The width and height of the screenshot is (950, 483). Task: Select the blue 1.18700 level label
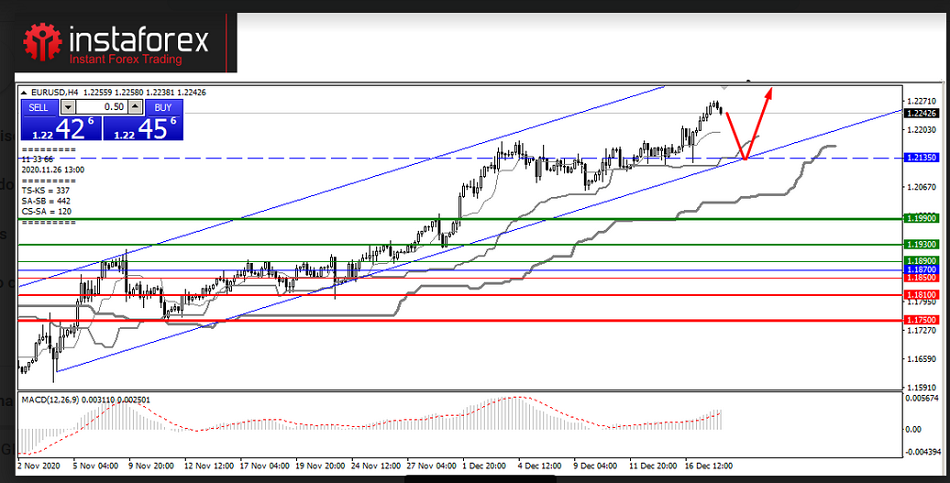coord(921,268)
